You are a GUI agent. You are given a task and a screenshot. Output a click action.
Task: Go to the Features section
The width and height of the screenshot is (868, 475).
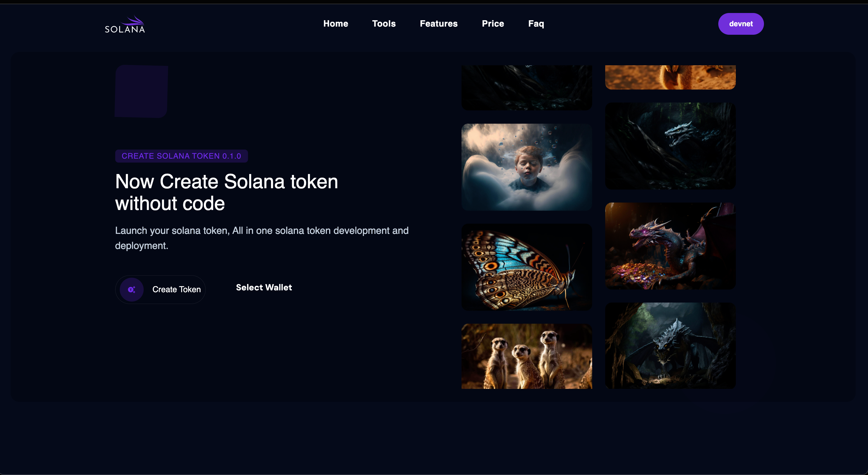click(438, 24)
